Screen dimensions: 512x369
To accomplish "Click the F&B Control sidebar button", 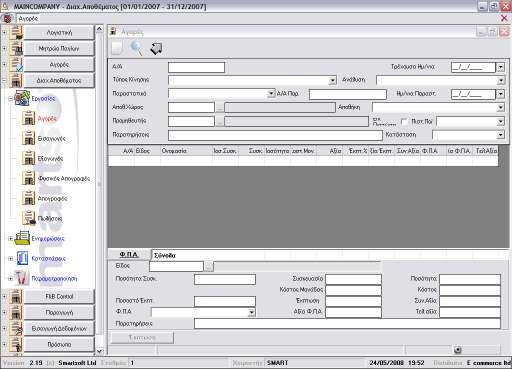I will (59, 296).
